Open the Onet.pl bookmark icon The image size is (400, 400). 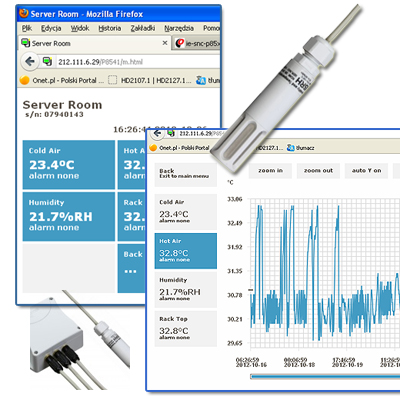tap(24, 80)
